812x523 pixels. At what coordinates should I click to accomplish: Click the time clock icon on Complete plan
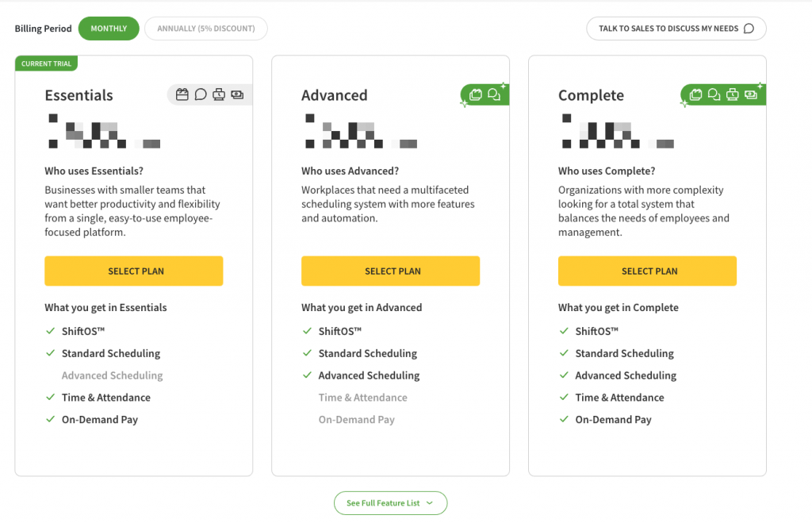point(732,94)
